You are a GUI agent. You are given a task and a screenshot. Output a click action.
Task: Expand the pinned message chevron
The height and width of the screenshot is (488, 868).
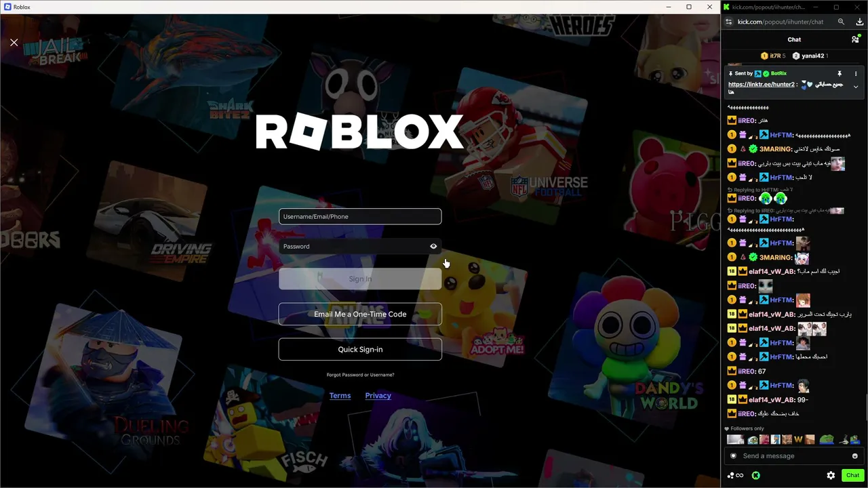(x=856, y=87)
